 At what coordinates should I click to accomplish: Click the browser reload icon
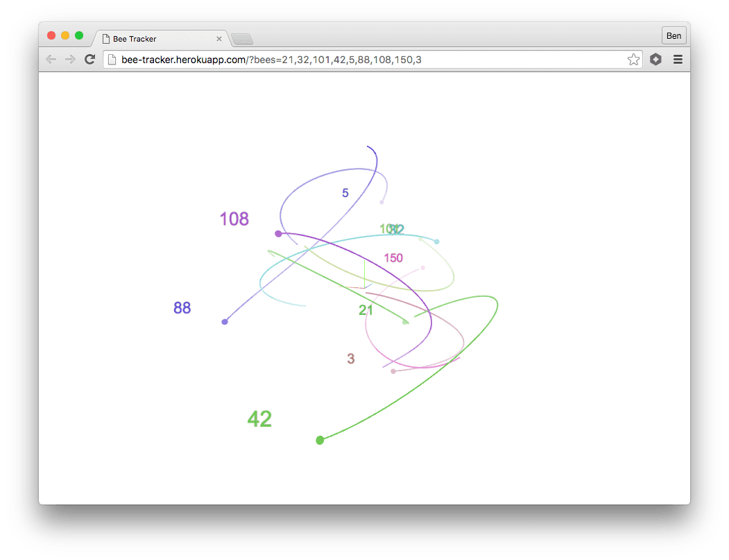[x=89, y=59]
